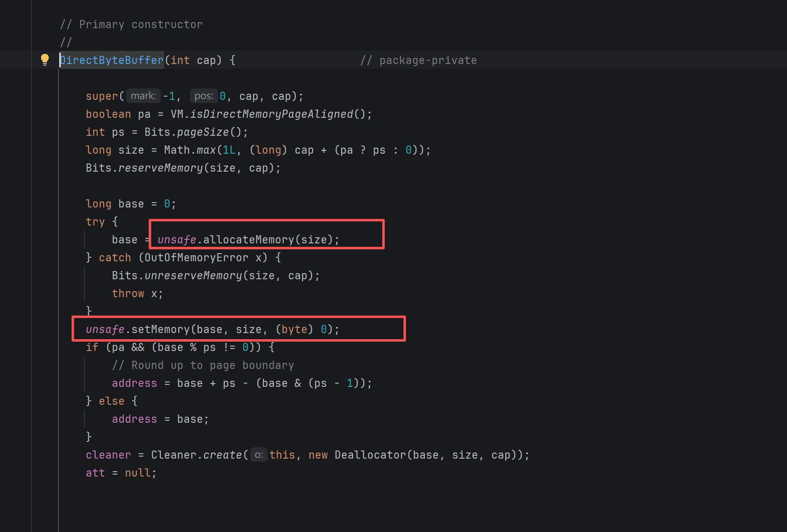This screenshot has height=532, width=787.
Task: Click the isDirectMemoryPageAligned method call
Action: (271, 114)
